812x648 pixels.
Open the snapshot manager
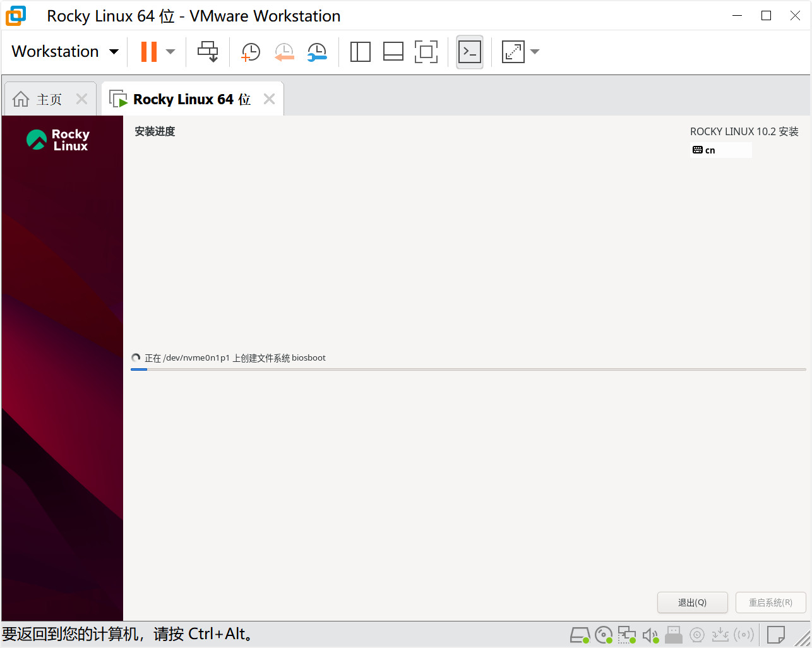click(317, 52)
